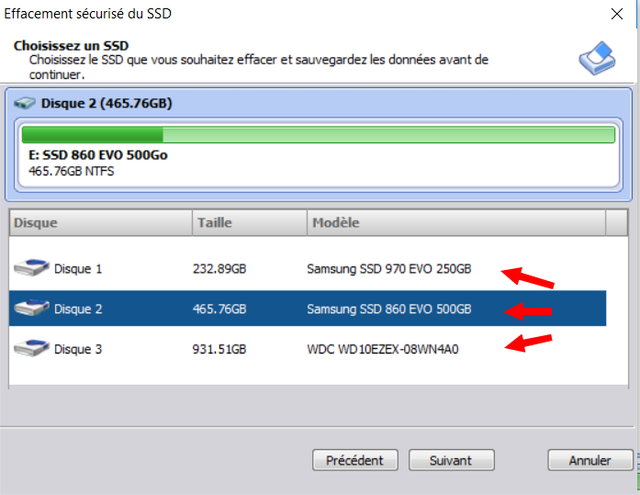Image resolution: width=640 pixels, height=495 pixels.
Task: Select the Disque 2 row label
Action: tap(78, 309)
